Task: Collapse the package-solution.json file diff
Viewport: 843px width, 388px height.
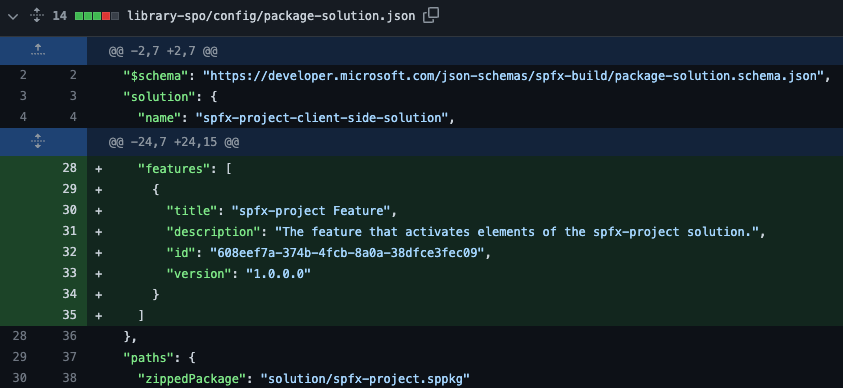Action: [14, 16]
